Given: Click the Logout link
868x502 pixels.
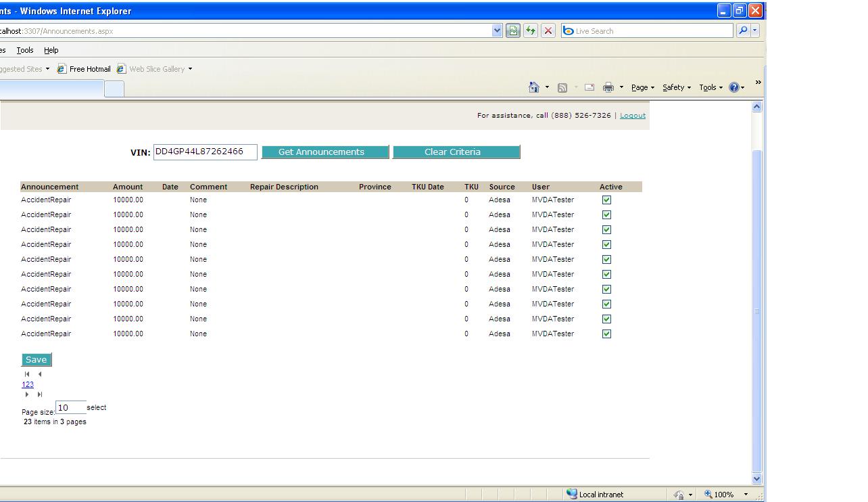Looking at the screenshot, I should coord(633,115).
